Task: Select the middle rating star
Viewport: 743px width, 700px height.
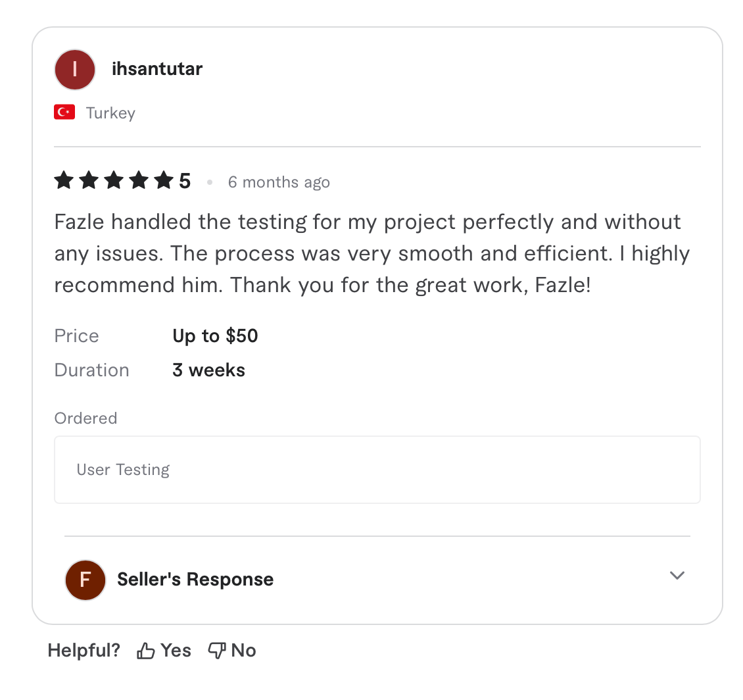Action: coord(113,180)
